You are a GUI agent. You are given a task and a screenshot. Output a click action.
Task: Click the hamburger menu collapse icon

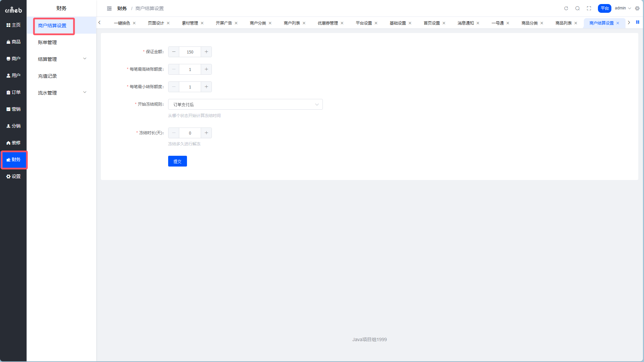coord(109,8)
